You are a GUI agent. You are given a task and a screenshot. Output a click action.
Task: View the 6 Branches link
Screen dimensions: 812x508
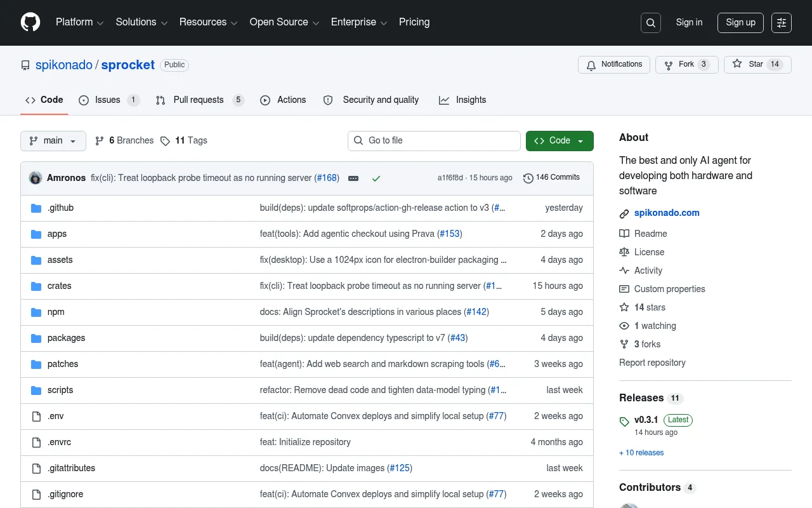[124, 141]
